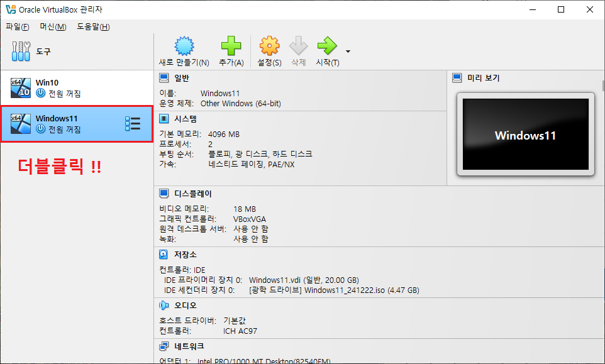Open the Windows11 list menu icon
This screenshot has height=364, width=605.
point(133,124)
